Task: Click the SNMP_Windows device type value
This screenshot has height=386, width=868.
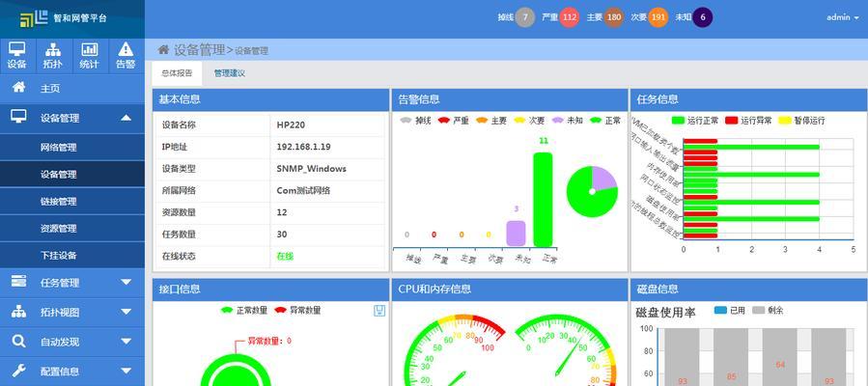Action: point(311,169)
